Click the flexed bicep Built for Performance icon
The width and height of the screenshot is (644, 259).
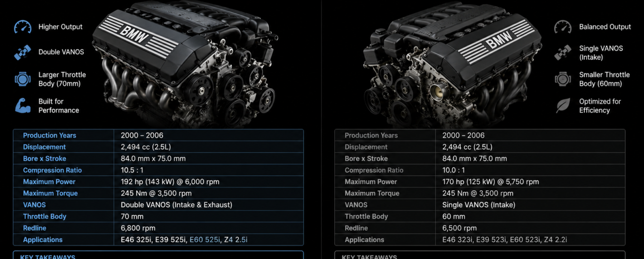[x=23, y=105]
